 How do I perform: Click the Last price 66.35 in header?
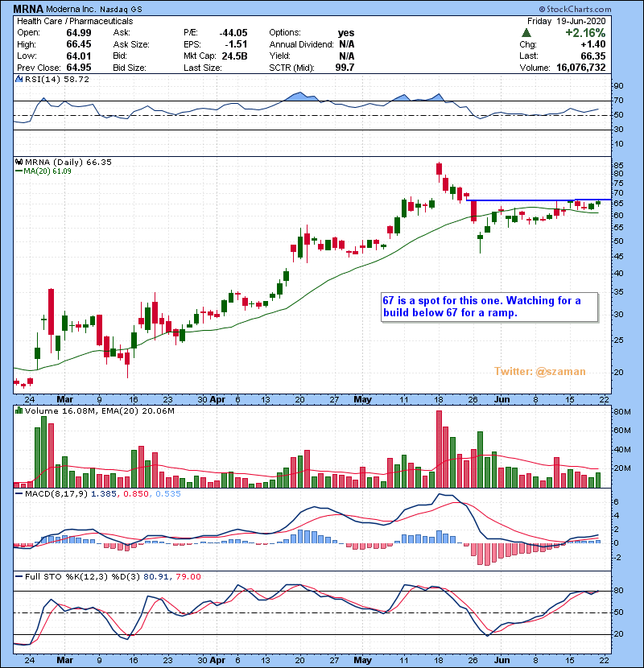tap(592, 56)
